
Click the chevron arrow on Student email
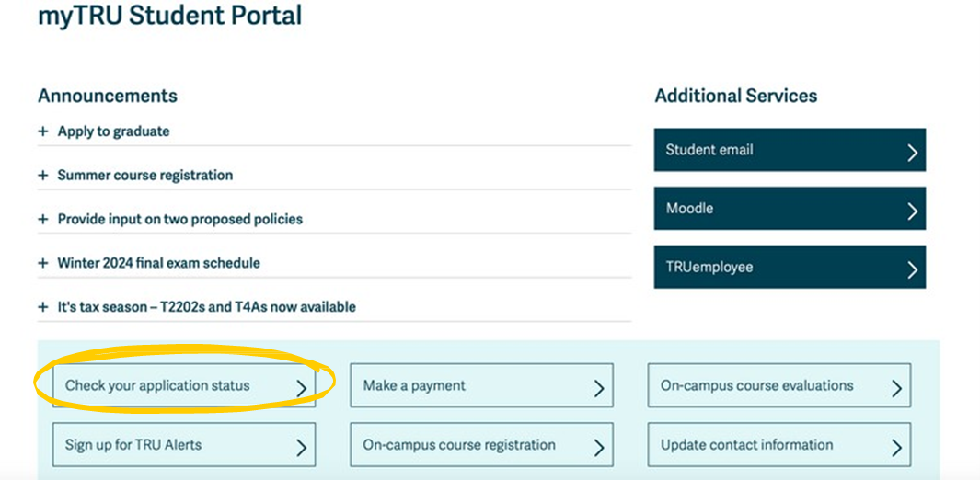tap(912, 153)
